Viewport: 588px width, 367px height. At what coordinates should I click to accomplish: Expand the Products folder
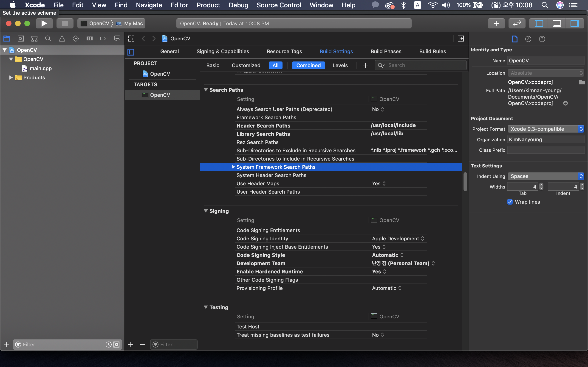(11, 78)
